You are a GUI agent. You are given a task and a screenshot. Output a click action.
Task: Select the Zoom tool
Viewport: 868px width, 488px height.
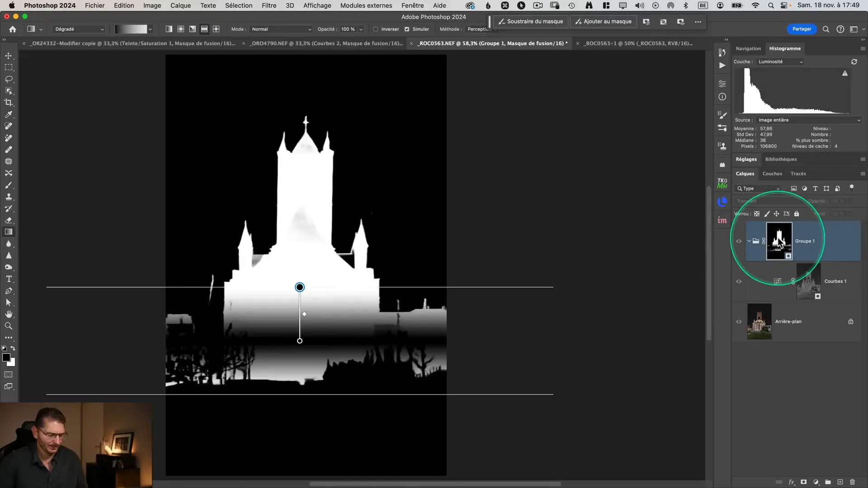(9, 326)
